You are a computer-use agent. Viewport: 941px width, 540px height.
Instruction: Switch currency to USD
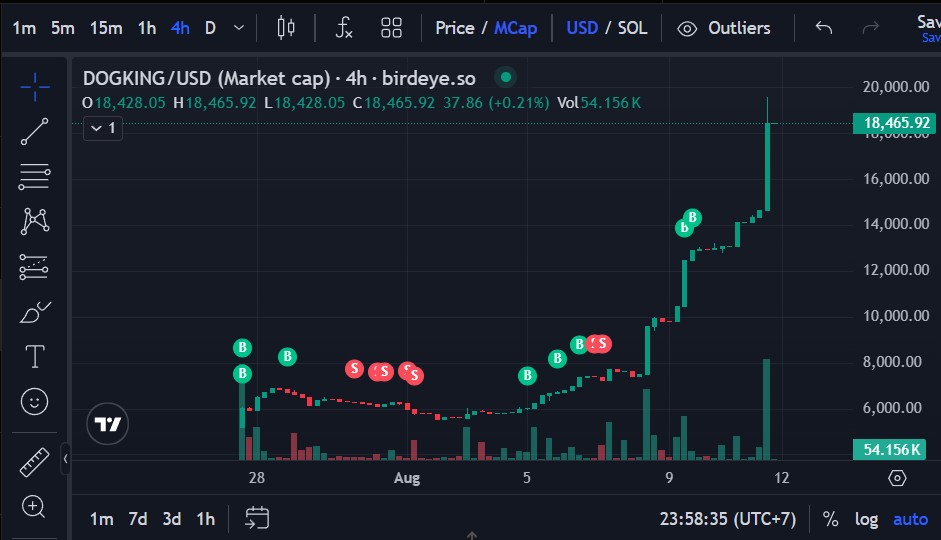point(582,28)
